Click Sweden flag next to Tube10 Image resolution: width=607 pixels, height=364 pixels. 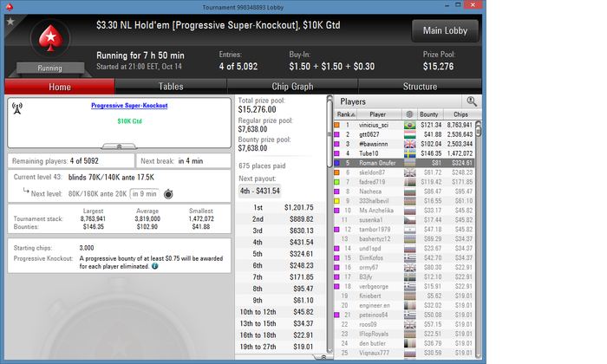pos(409,153)
